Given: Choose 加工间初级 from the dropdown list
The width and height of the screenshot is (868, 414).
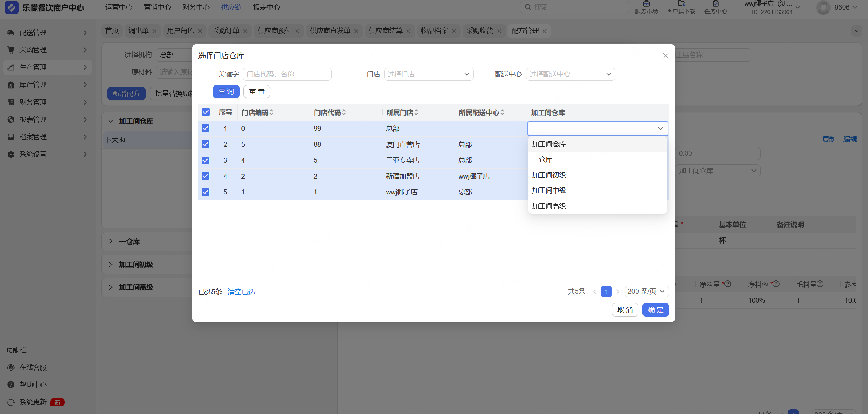Looking at the screenshot, I should point(598,175).
